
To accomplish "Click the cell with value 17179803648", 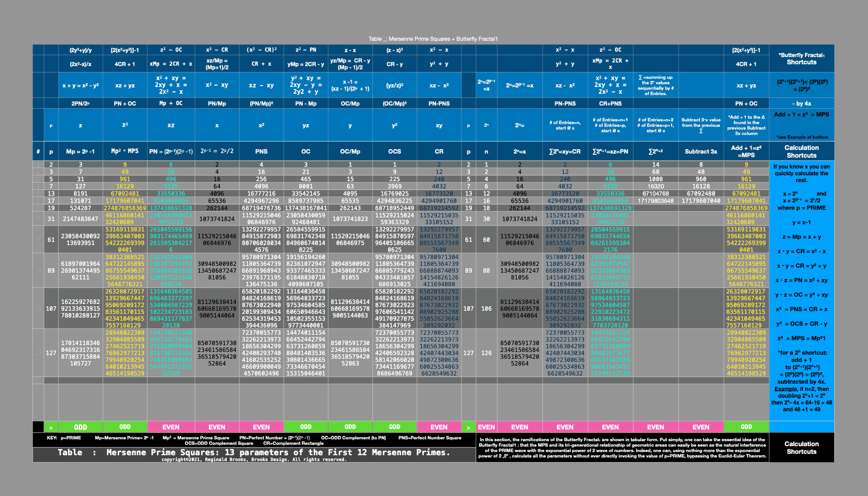I will coord(655,201).
